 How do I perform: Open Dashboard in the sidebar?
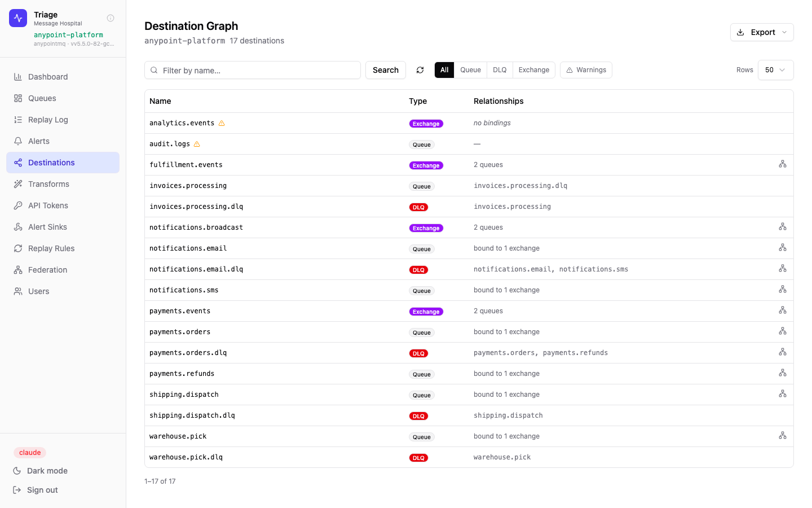coord(63,77)
